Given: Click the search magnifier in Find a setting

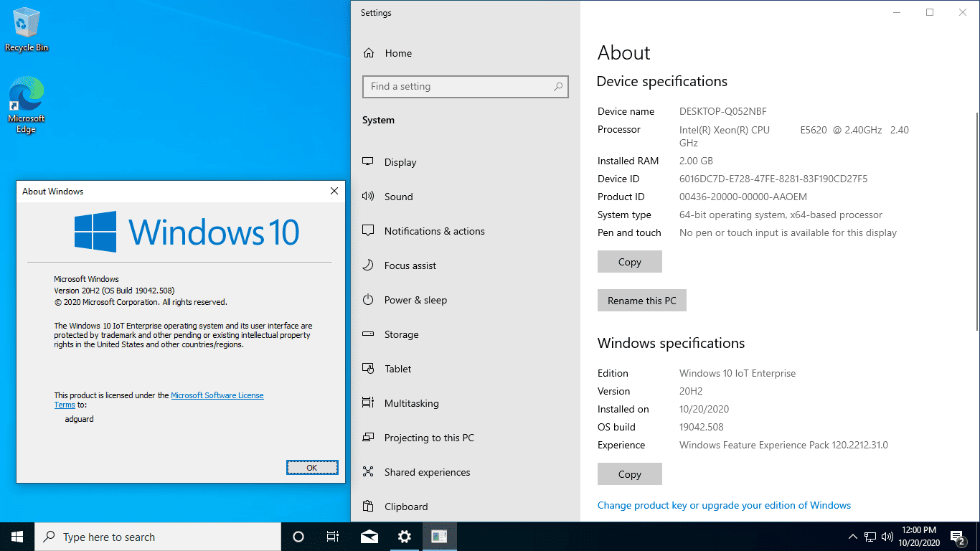Looking at the screenshot, I should pyautogui.click(x=558, y=87).
